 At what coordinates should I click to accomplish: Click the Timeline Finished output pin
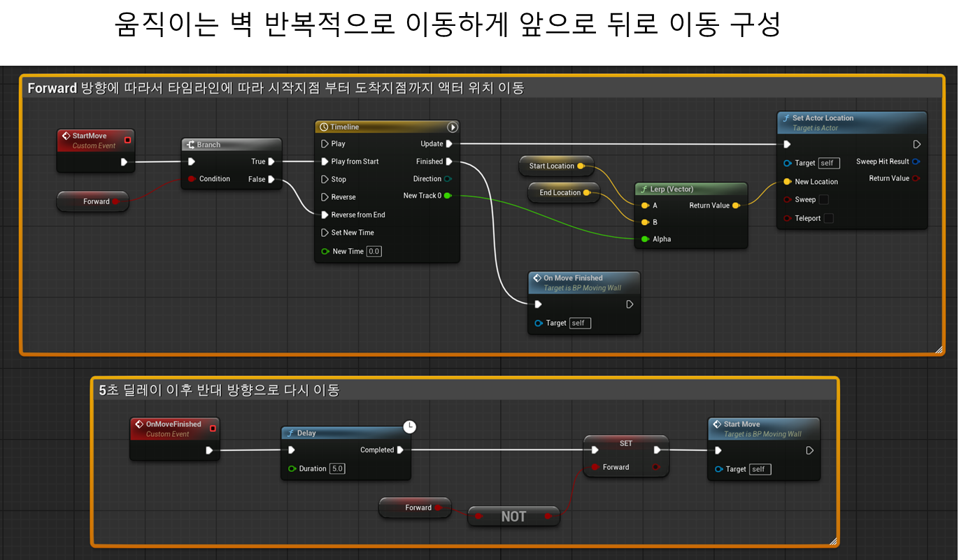click(x=449, y=161)
